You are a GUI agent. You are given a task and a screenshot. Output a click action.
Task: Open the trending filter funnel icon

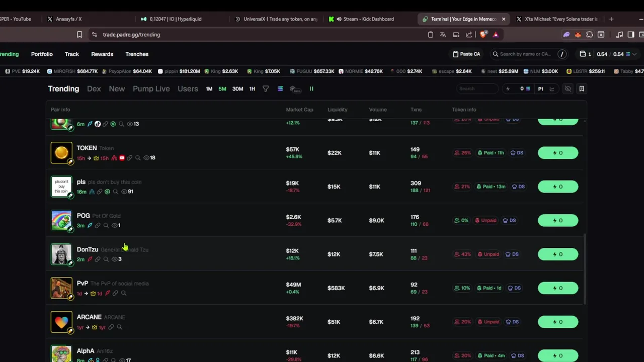click(x=266, y=89)
